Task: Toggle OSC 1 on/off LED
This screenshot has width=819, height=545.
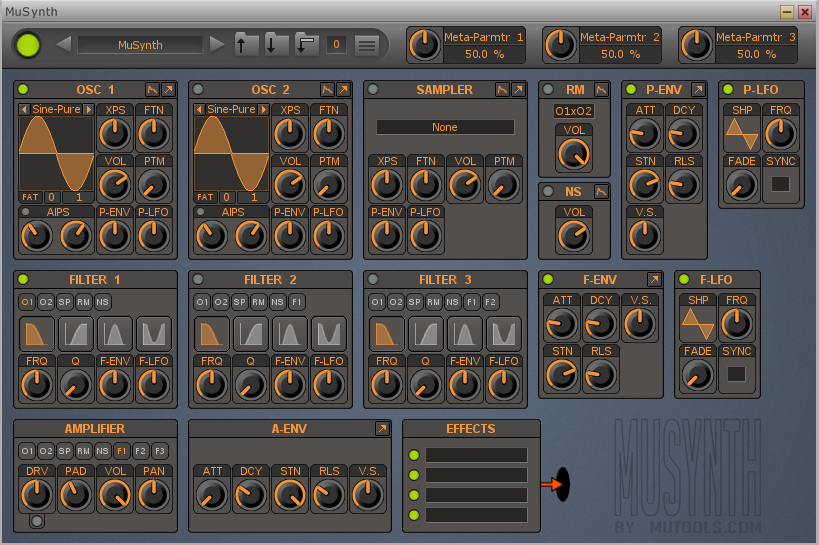Action: (23, 89)
